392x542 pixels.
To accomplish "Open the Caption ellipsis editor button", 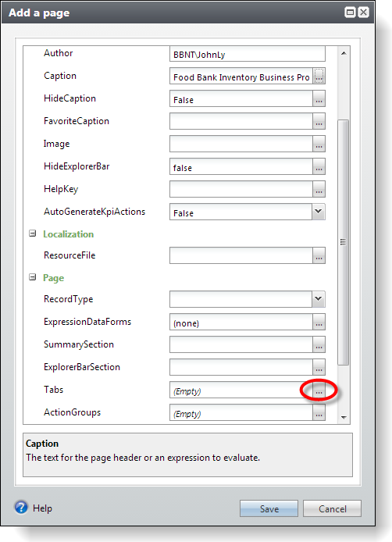I will point(319,76).
